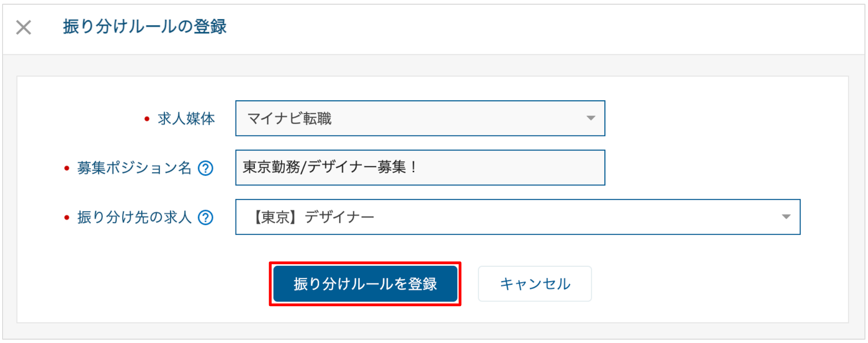Open the 【東京】デザイナー combo box
The width and height of the screenshot is (868, 343).
518,217
